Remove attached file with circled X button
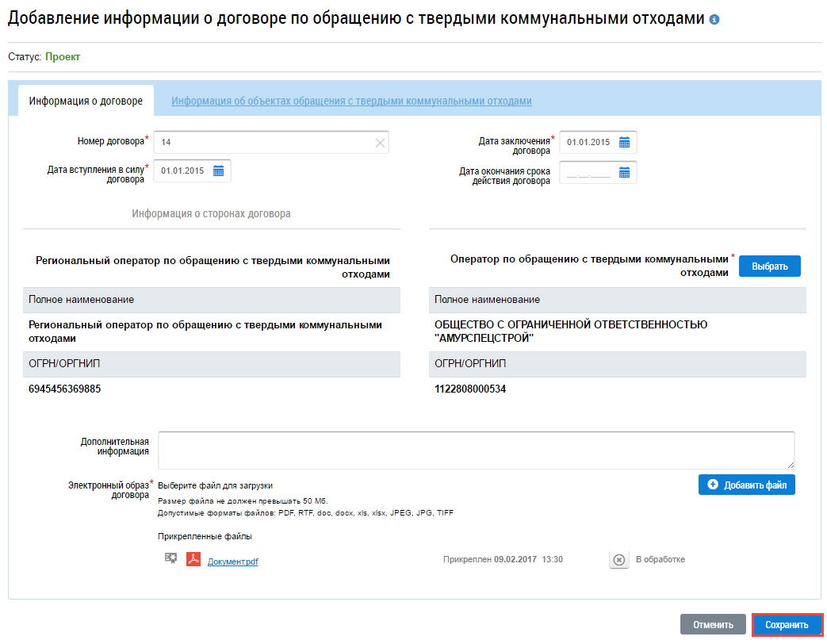The height and width of the screenshot is (644, 827). [x=619, y=560]
